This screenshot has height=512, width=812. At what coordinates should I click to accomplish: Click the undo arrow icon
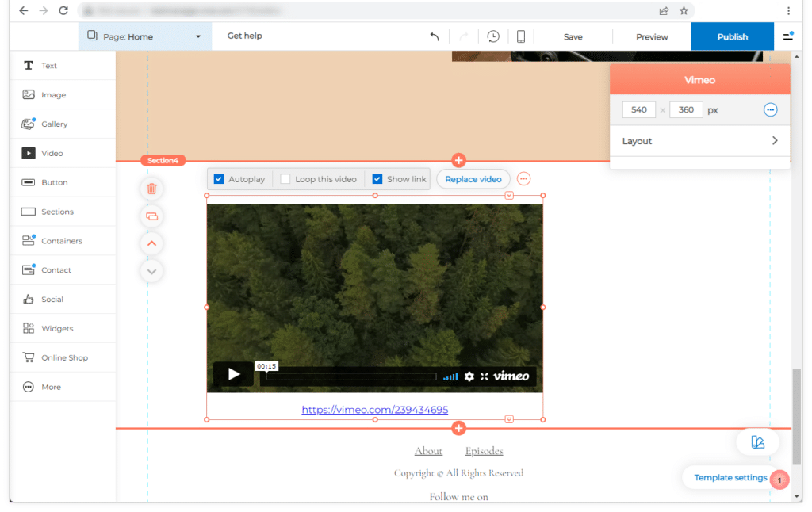[x=434, y=36]
